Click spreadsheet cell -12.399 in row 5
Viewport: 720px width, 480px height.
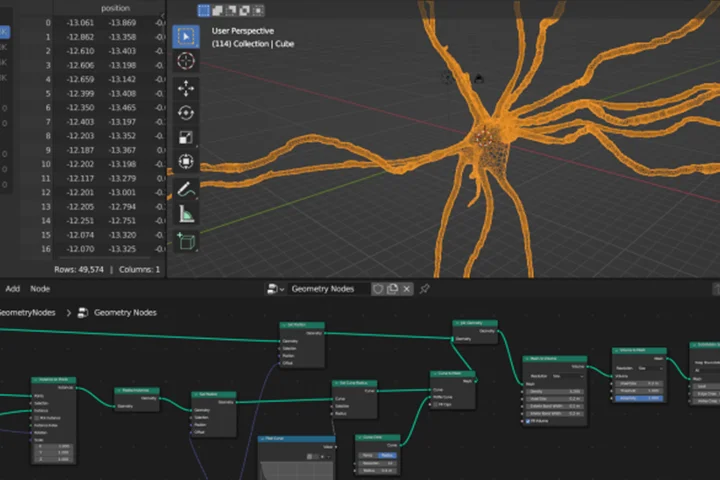pos(80,93)
